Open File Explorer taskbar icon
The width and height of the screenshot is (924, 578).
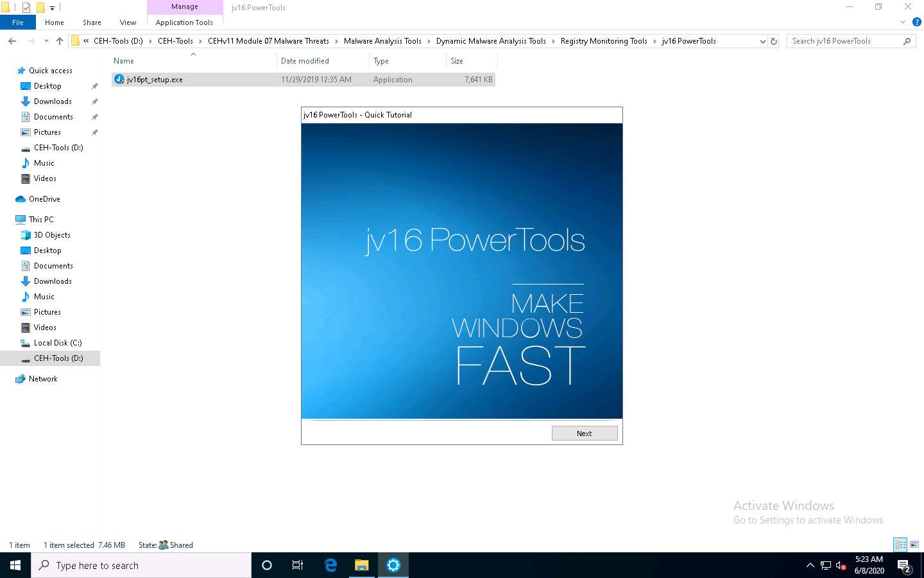(362, 565)
